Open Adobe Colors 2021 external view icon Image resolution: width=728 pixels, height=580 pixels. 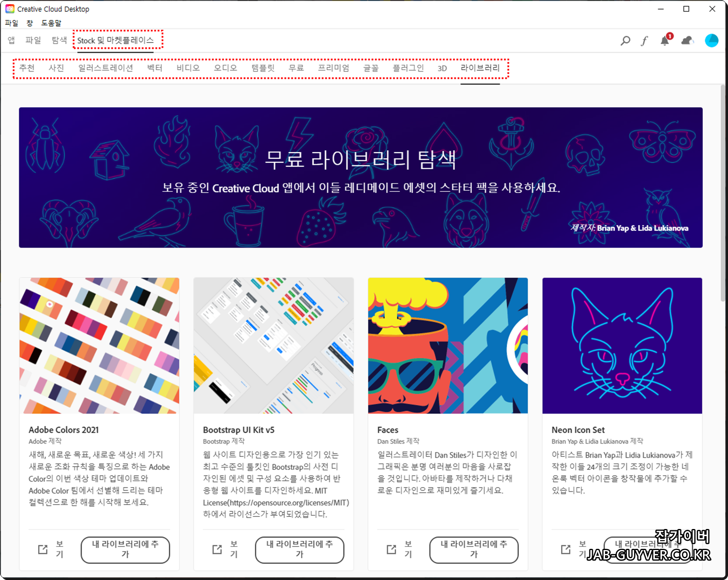coord(43,549)
